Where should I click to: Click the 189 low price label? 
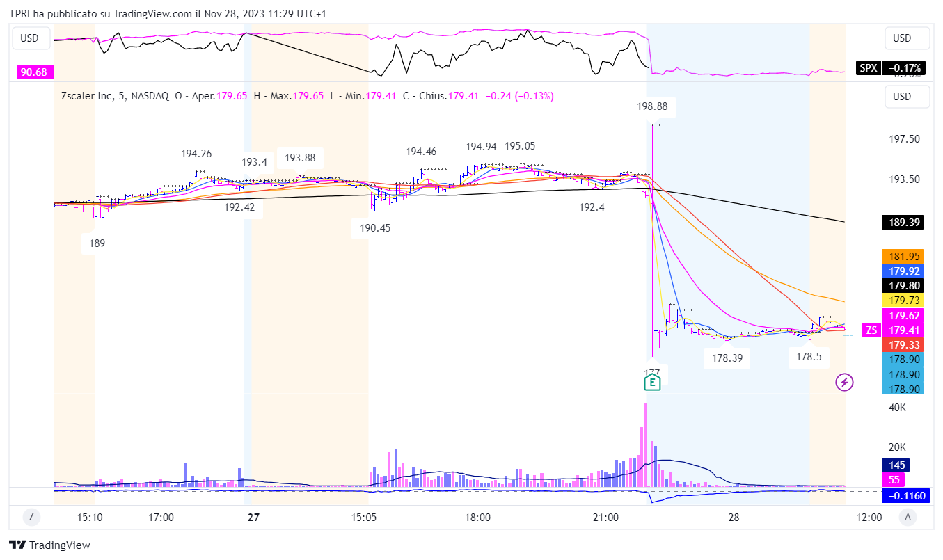click(x=97, y=243)
